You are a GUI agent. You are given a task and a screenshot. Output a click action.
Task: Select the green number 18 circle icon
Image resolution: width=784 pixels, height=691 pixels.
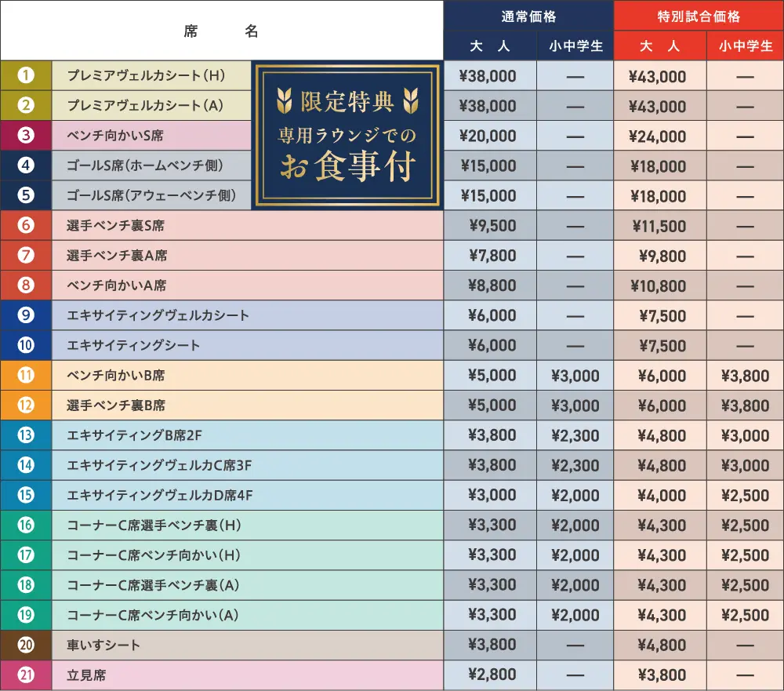26,585
